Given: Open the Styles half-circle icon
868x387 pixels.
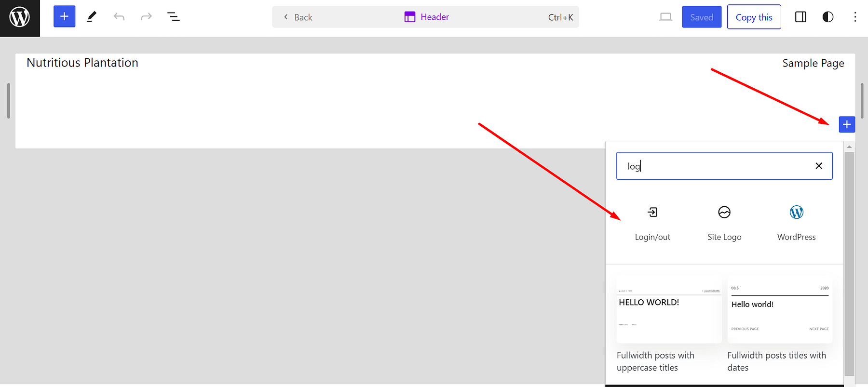Looking at the screenshot, I should pyautogui.click(x=827, y=17).
